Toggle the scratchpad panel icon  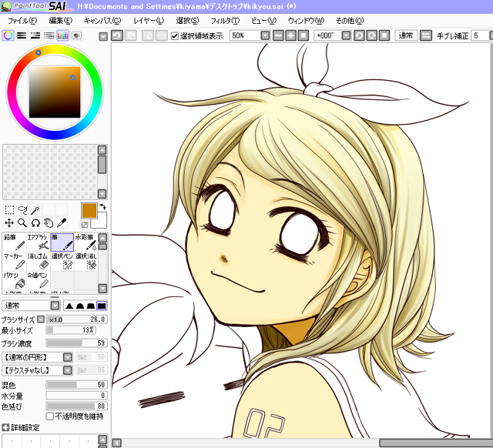tap(76, 35)
